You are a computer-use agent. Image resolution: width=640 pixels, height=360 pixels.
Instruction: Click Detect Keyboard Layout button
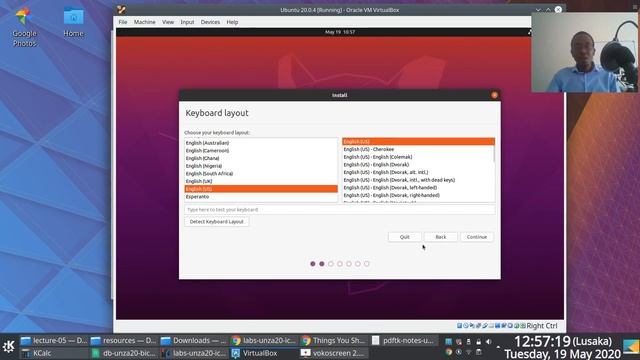217,222
